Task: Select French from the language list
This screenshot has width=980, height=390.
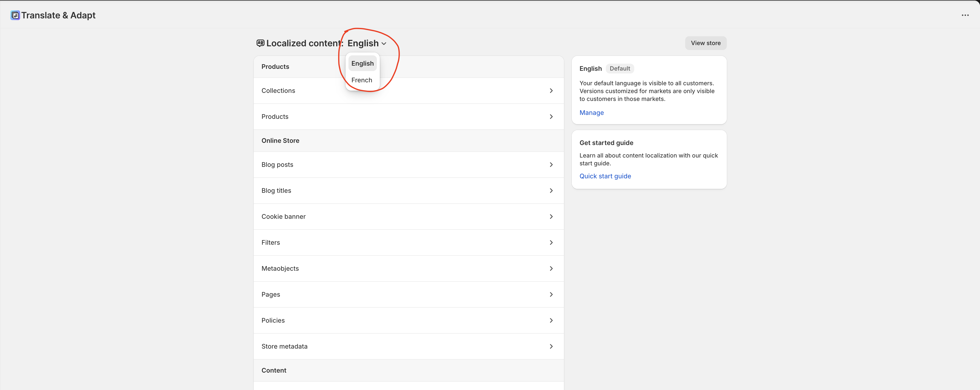Action: pyautogui.click(x=362, y=80)
